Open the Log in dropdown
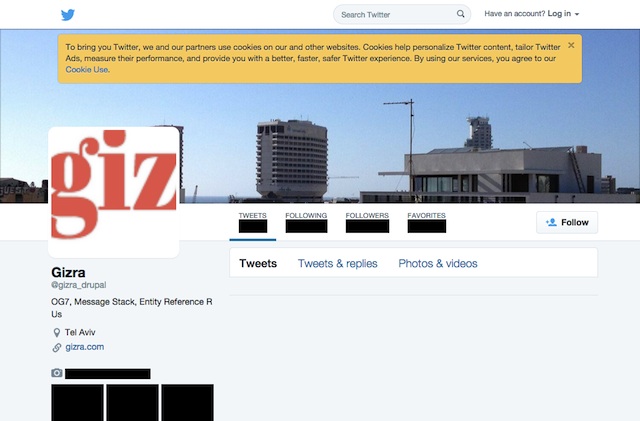The height and width of the screenshot is (421, 640). 563,14
